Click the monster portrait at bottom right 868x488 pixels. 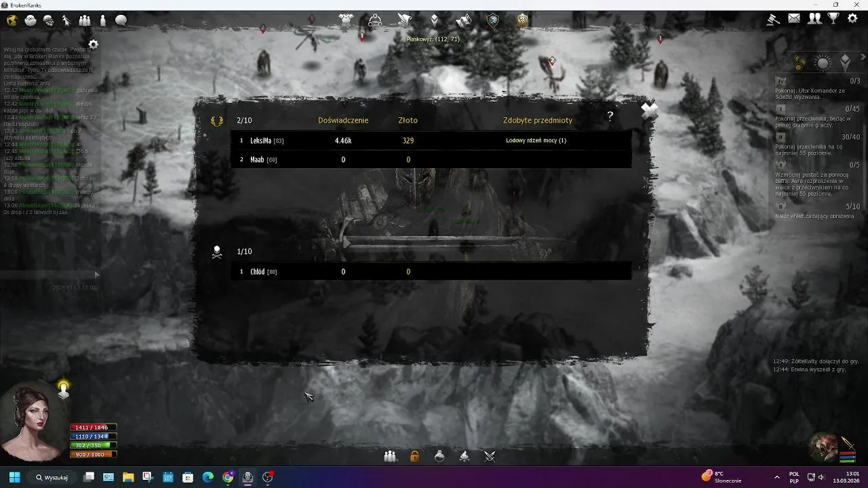point(823,447)
